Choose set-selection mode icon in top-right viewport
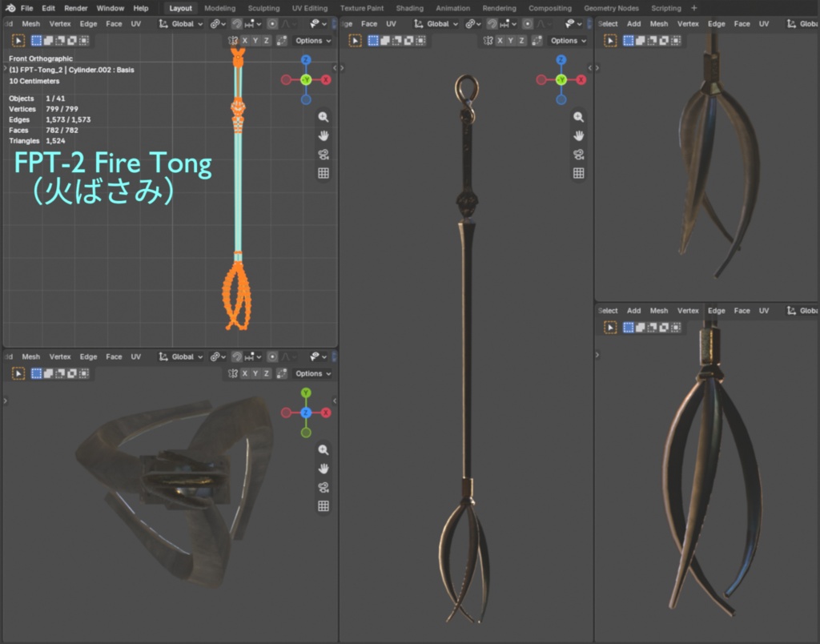 pos(629,40)
